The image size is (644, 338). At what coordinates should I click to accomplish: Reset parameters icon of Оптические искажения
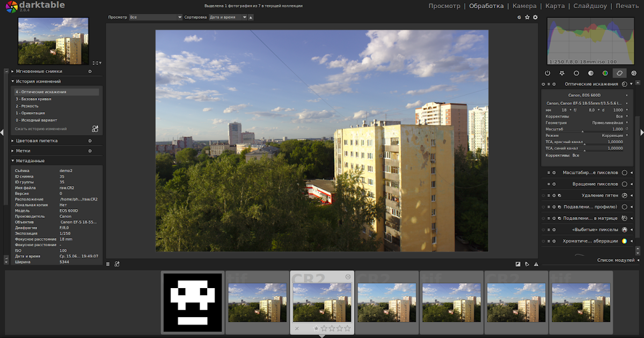click(553, 84)
